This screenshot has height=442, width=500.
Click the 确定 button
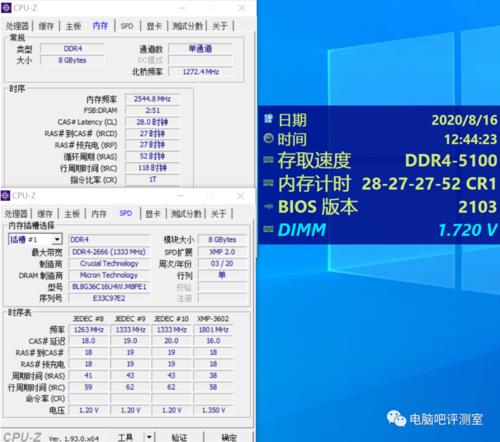coord(229,437)
